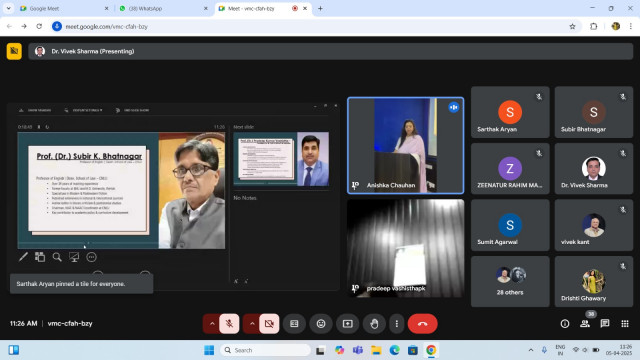Viewport: 640px width, 360px height.
Task: Open a new browser tab
Action: click(320, 8)
